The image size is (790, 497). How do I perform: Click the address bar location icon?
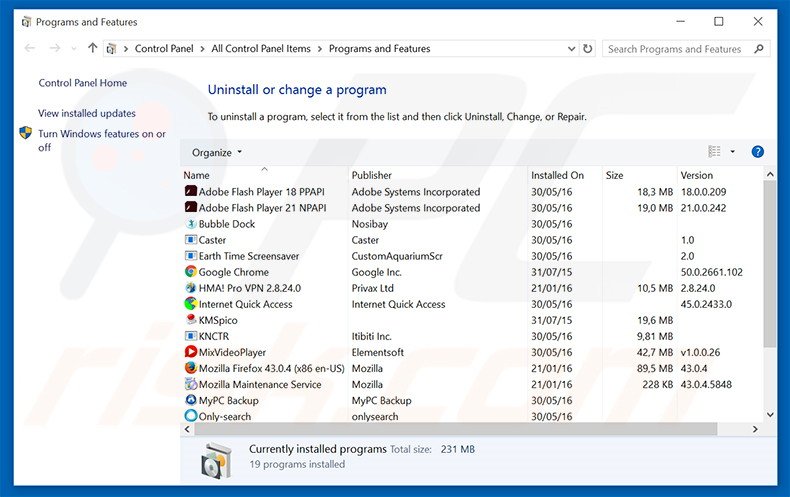pos(111,49)
